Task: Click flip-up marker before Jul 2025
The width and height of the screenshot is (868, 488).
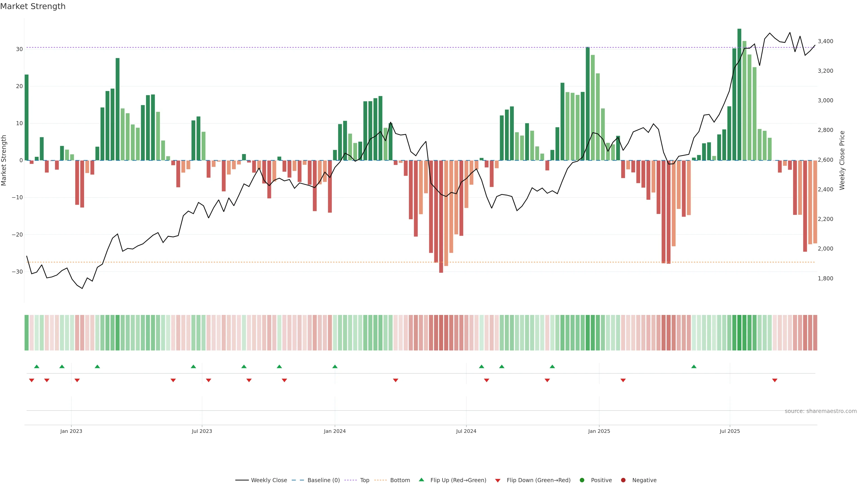Action: 694,366
